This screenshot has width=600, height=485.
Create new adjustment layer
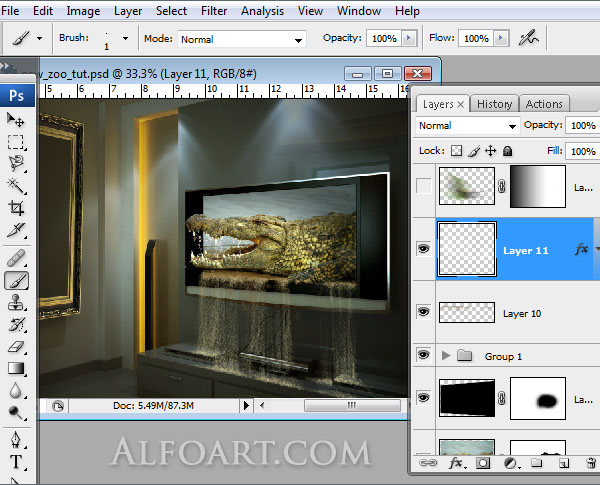pos(510,464)
